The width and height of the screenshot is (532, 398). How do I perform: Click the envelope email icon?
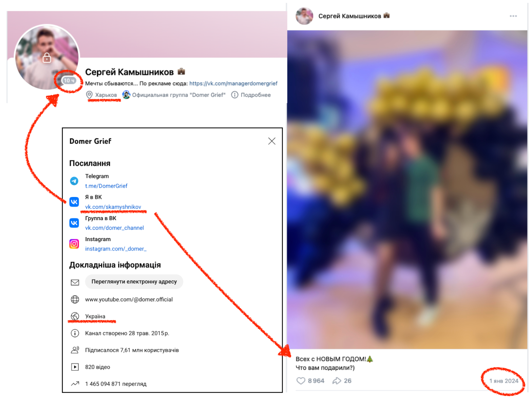(x=75, y=282)
